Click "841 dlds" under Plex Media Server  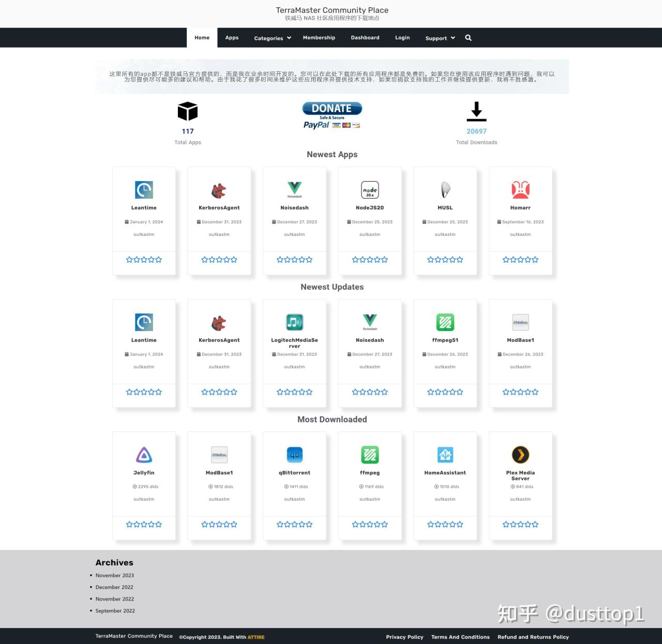[522, 487]
